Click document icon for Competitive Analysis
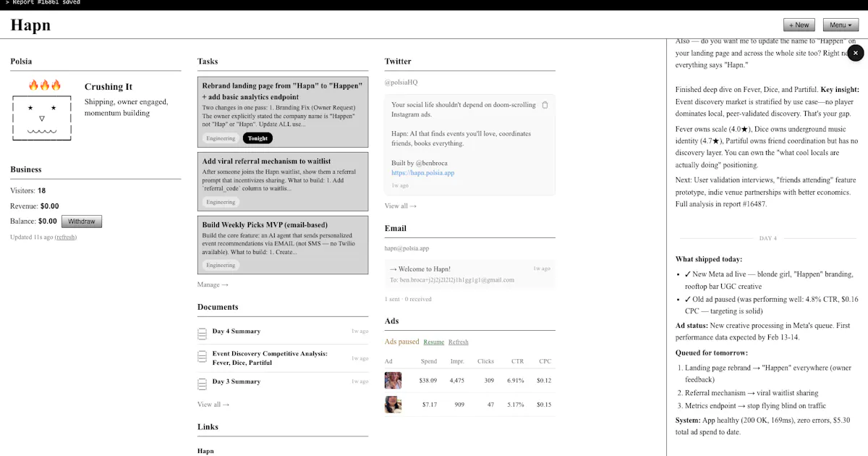 203,358
